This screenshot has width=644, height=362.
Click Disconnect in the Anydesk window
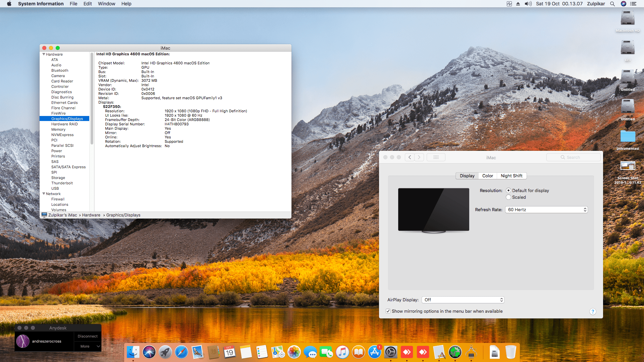click(88, 336)
